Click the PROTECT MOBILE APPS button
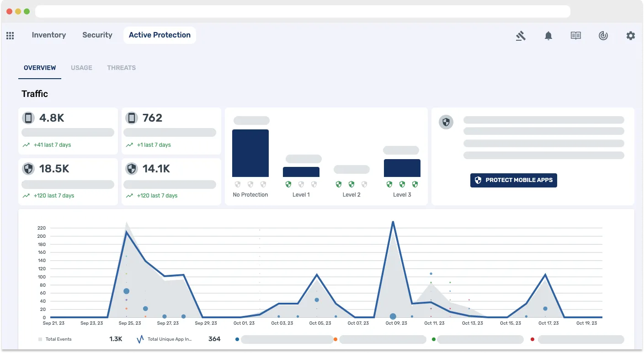 [513, 180]
